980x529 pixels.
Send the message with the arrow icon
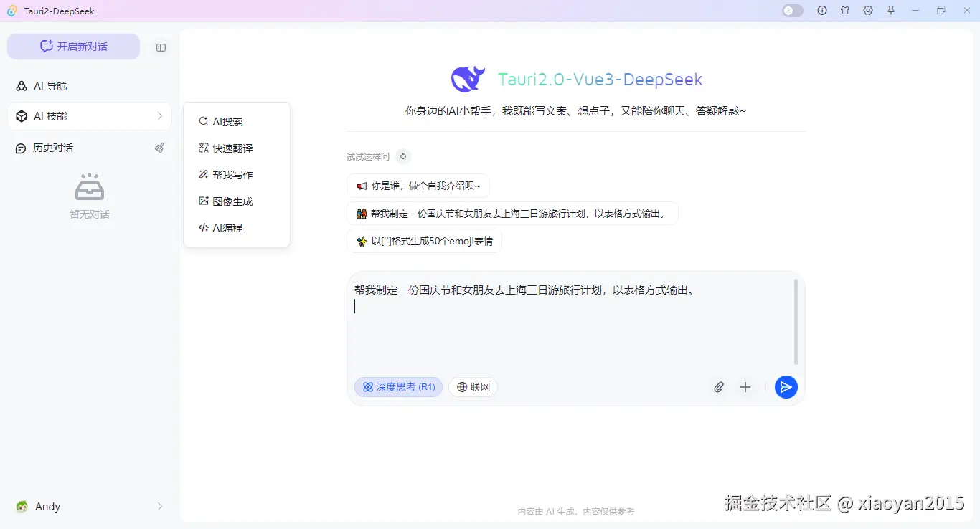coord(786,387)
